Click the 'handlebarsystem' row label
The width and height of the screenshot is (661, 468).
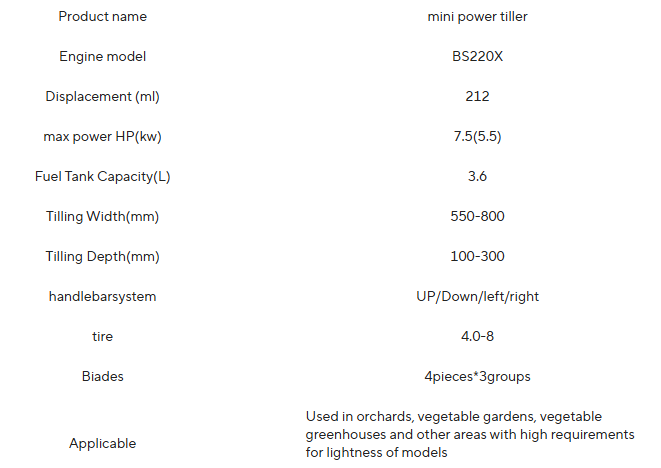click(102, 297)
